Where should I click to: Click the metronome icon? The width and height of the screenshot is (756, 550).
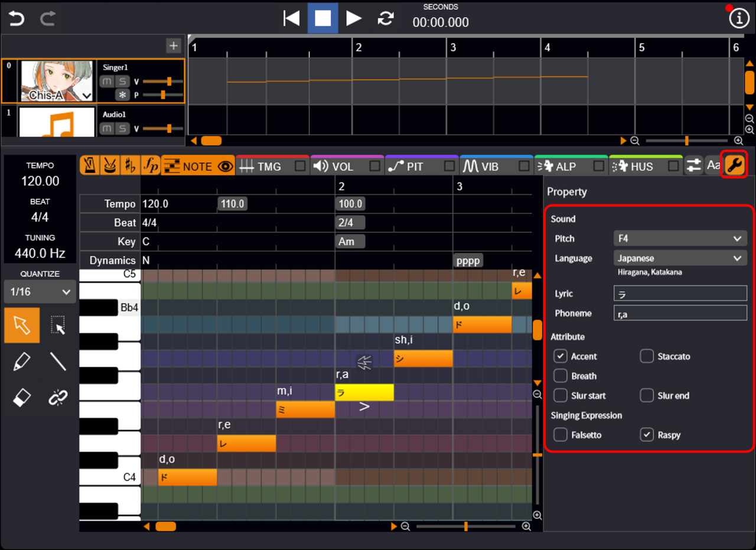90,167
